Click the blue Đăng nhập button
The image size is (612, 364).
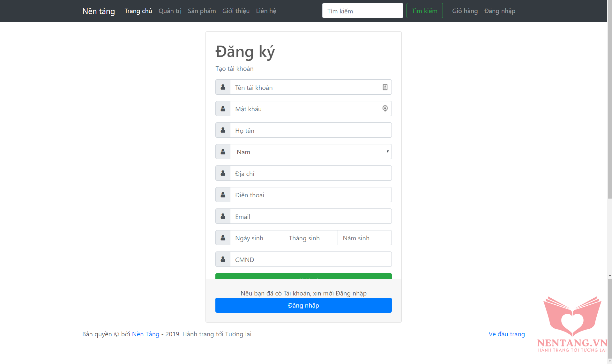point(303,305)
